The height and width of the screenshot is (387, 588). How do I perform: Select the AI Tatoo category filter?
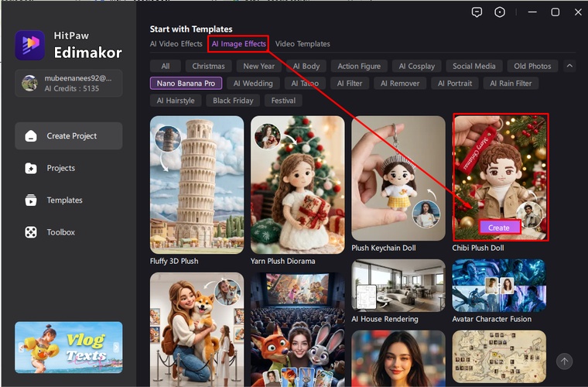point(305,84)
